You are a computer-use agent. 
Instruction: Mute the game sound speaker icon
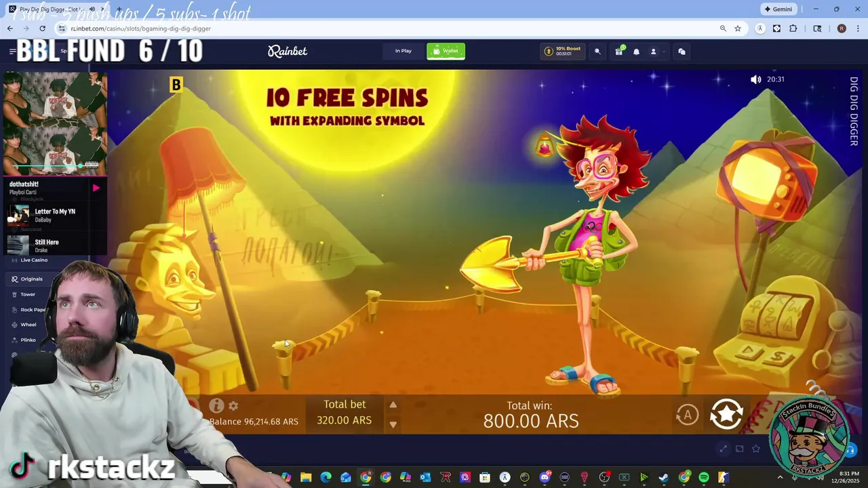[x=755, y=79]
